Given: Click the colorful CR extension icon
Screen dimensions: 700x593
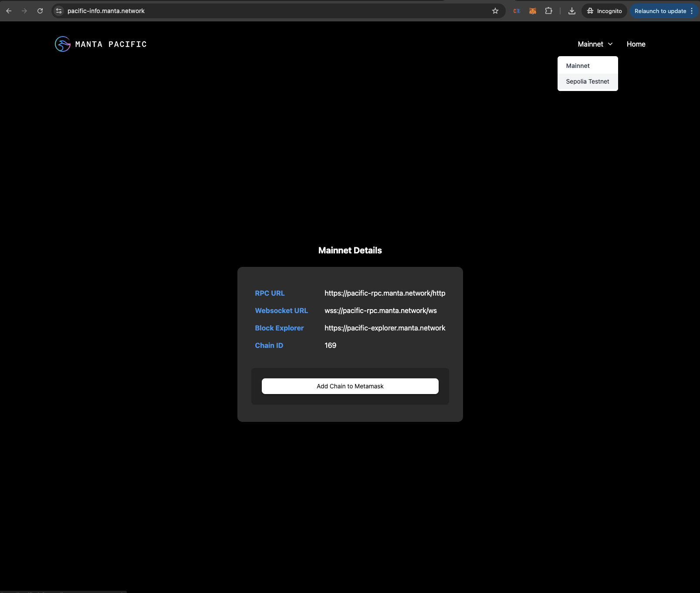Looking at the screenshot, I should tap(517, 11).
